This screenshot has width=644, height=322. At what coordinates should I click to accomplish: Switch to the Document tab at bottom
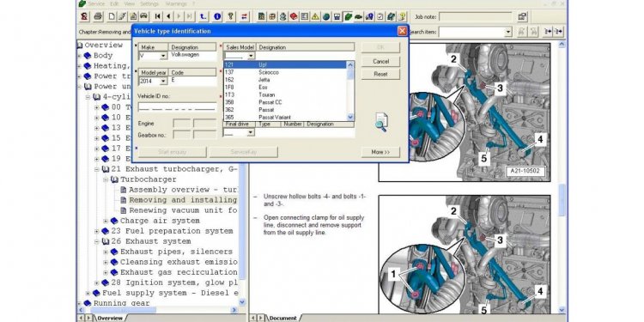pyautogui.click(x=283, y=319)
